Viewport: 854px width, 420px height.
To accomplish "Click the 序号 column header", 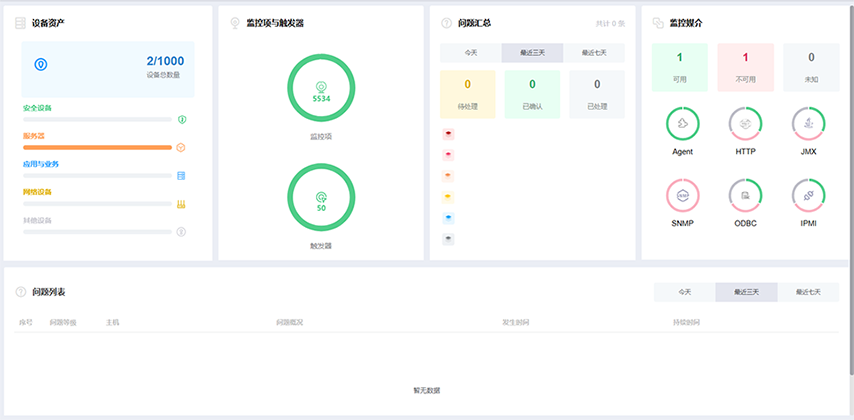I will pos(26,322).
